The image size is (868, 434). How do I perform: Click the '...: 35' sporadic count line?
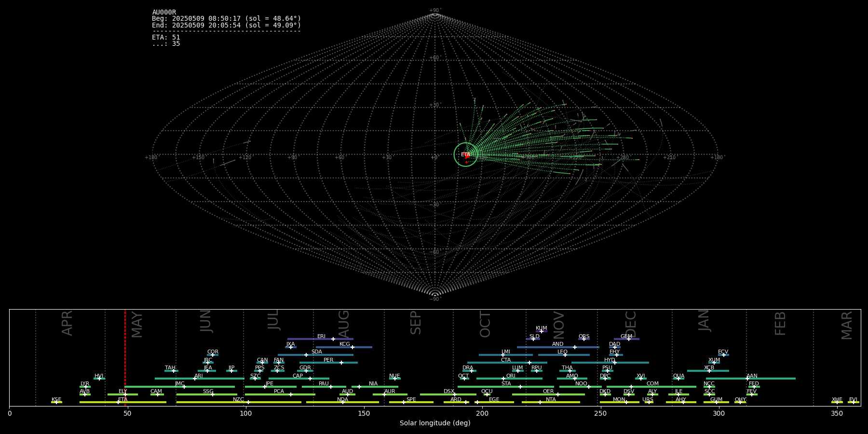click(x=166, y=43)
